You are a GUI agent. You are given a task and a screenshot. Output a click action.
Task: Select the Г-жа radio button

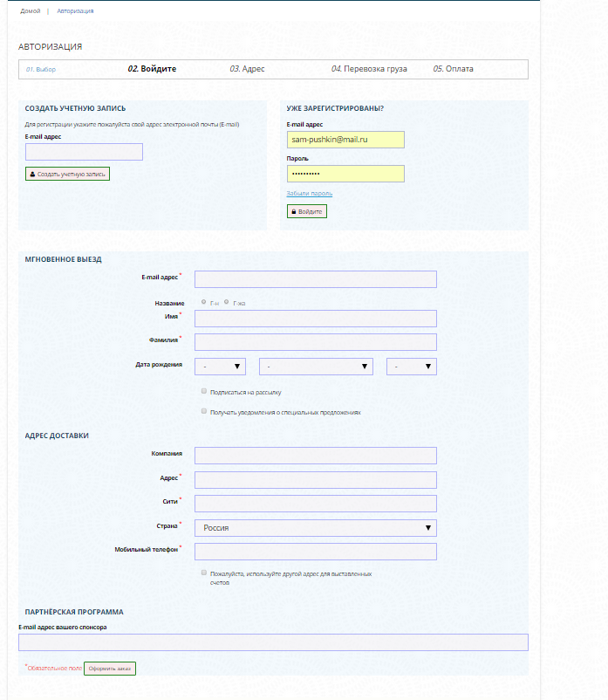click(227, 302)
